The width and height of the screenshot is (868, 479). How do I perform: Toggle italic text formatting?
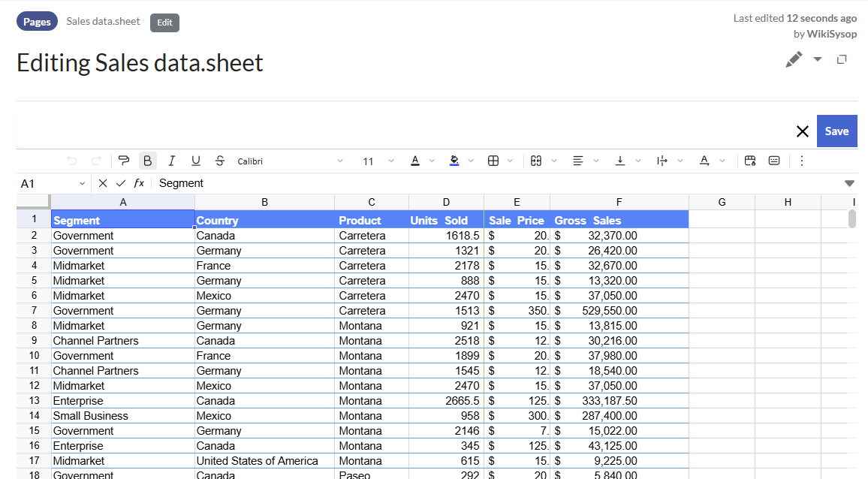pos(172,161)
